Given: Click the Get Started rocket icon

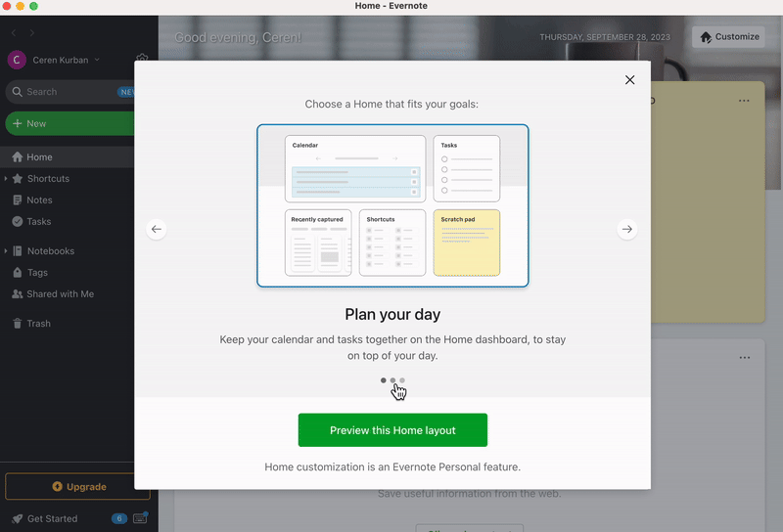Looking at the screenshot, I should (17, 519).
